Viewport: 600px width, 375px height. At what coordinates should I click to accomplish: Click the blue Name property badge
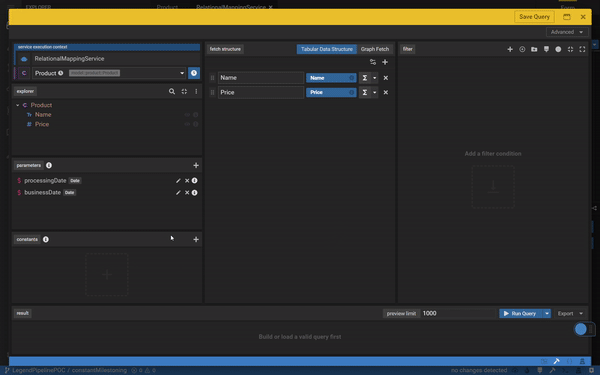331,78
